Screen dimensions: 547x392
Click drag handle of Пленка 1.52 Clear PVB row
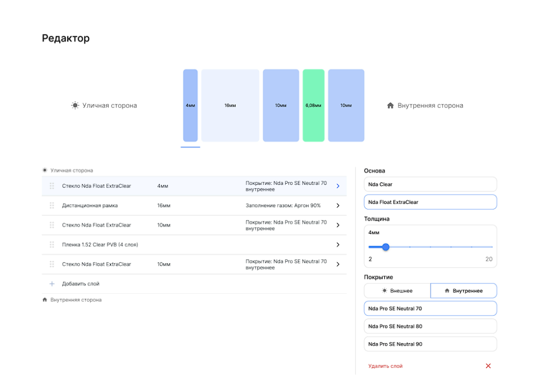point(52,244)
